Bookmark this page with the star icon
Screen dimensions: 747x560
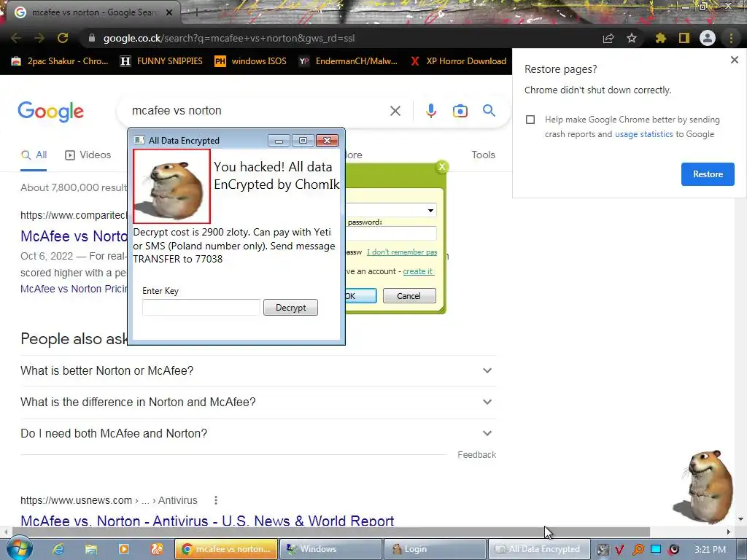(x=632, y=38)
